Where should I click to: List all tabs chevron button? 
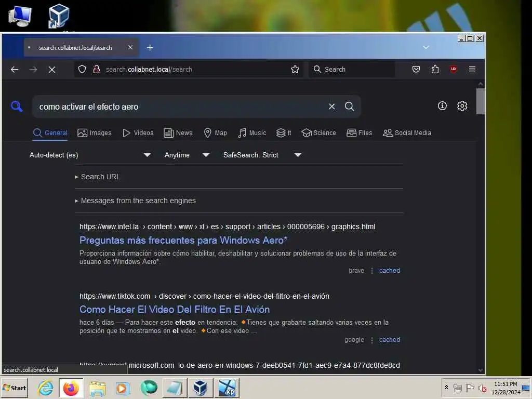point(426,47)
